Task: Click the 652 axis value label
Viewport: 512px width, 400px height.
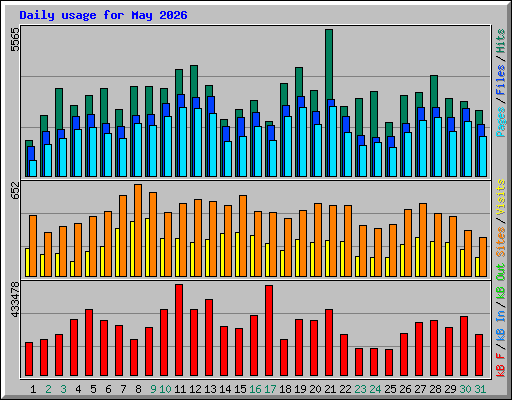Action: pyautogui.click(x=15, y=190)
